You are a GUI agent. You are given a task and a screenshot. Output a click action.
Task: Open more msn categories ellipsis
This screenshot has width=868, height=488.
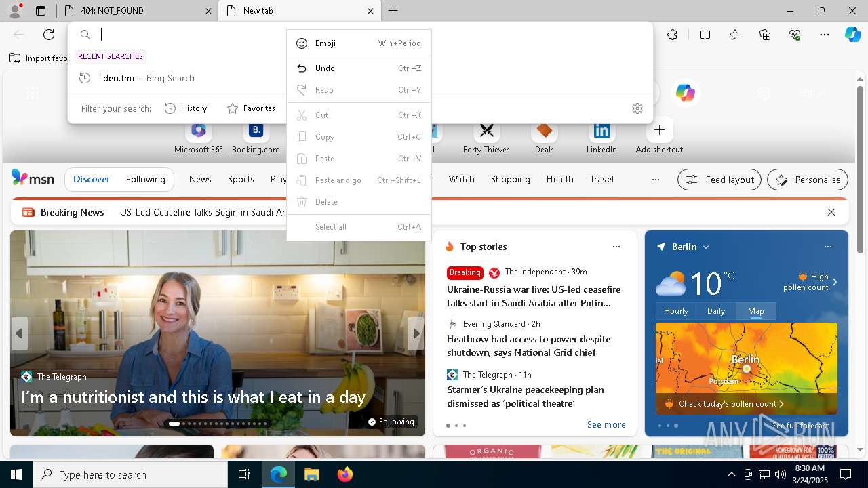[655, 180]
